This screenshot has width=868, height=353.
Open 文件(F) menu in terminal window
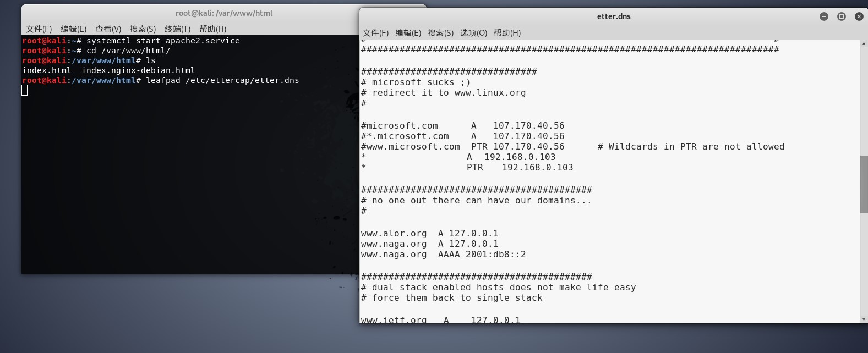pyautogui.click(x=39, y=29)
